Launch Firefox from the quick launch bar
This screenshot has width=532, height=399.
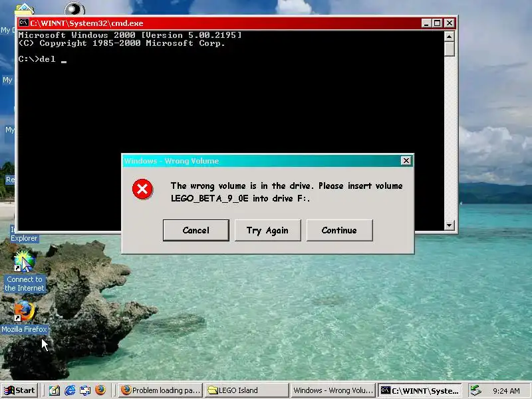pos(100,390)
